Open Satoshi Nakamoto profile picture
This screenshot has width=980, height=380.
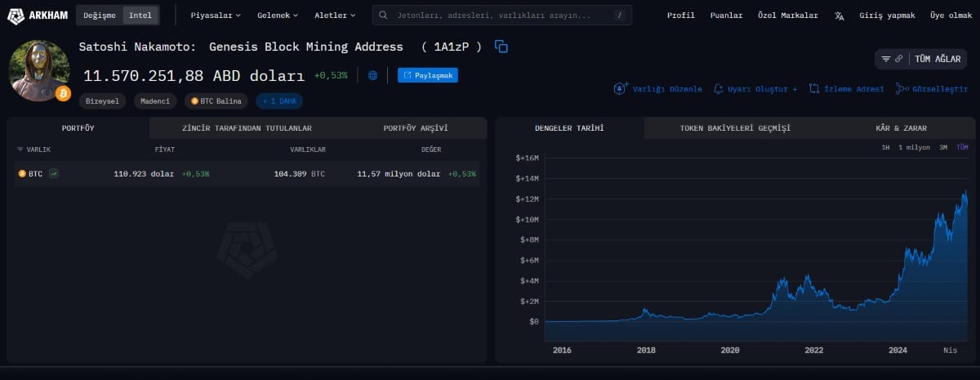pos(38,70)
